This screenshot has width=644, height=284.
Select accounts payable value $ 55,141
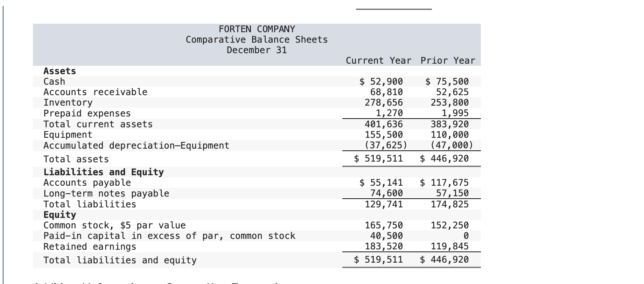click(x=381, y=183)
